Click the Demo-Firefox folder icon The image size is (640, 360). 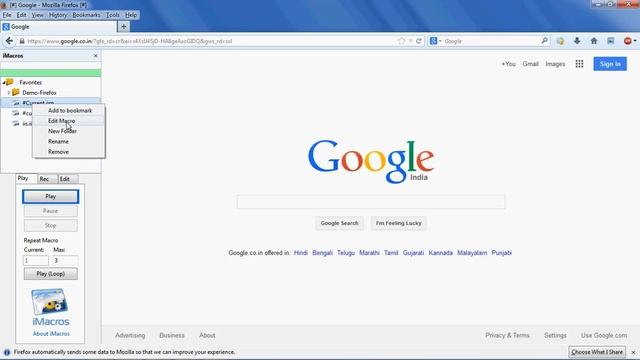click(x=16, y=93)
